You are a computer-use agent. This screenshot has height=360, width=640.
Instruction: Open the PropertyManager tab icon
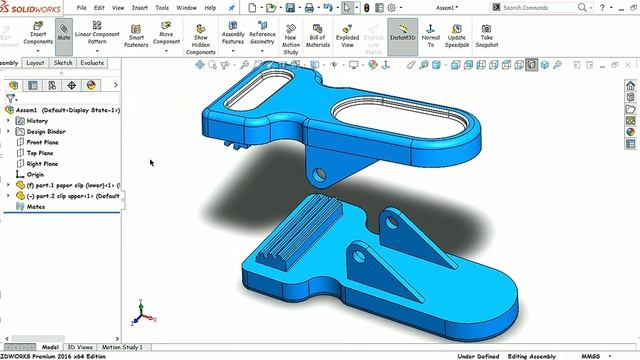click(x=33, y=85)
